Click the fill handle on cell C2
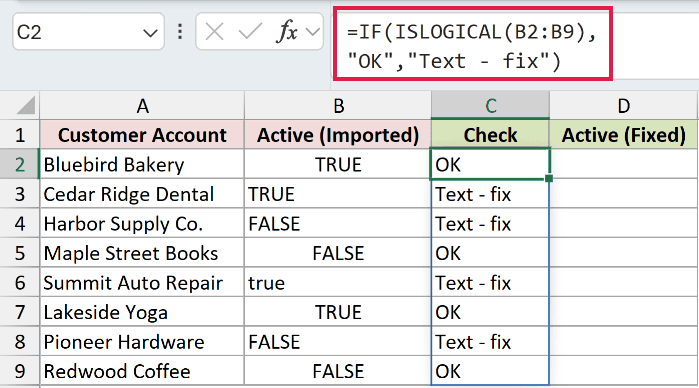The image size is (699, 388). 549,178
